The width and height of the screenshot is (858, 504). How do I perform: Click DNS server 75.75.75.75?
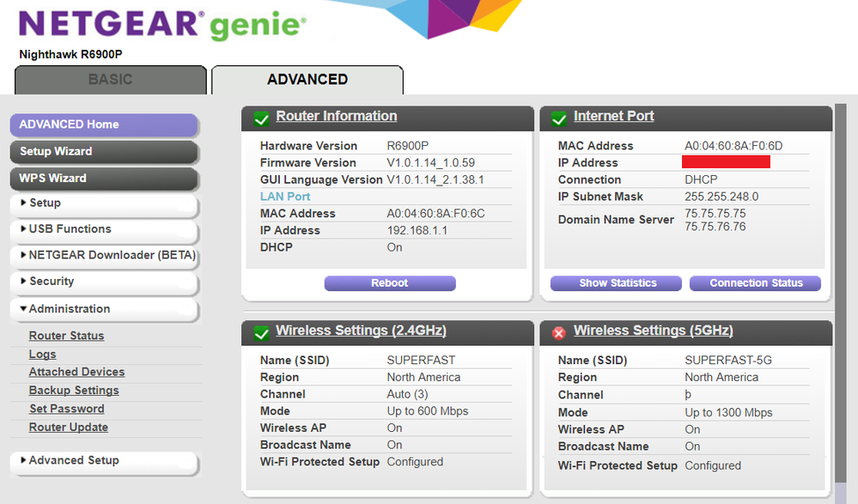click(715, 214)
